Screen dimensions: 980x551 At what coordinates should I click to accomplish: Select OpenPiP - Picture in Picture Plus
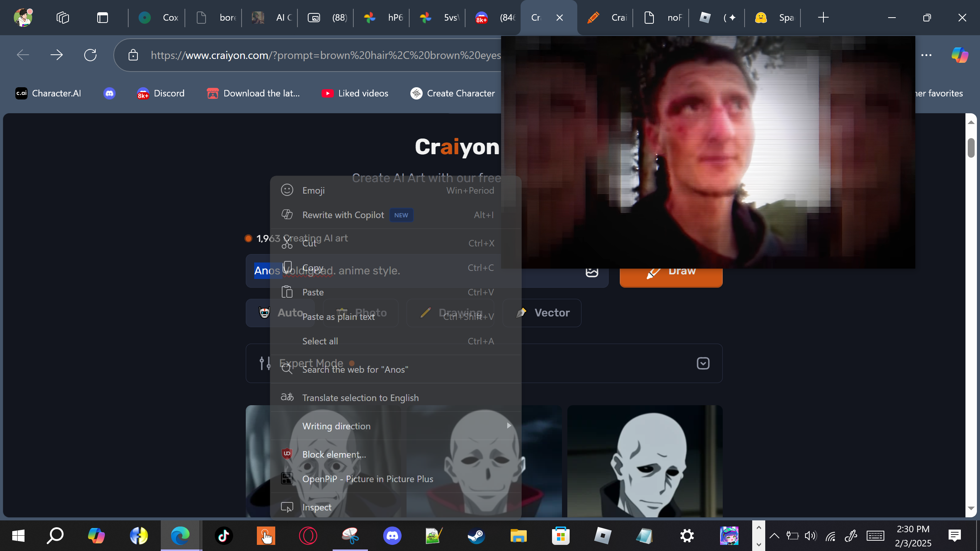point(396,479)
